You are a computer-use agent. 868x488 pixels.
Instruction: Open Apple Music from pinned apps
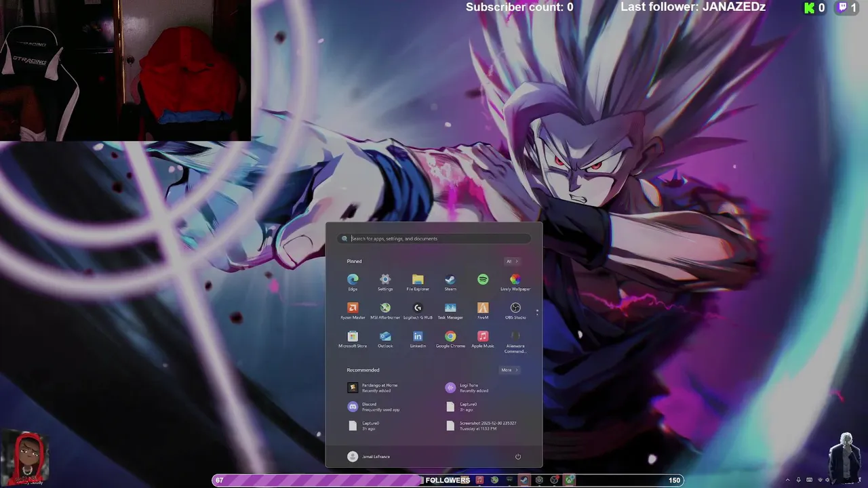click(x=483, y=339)
